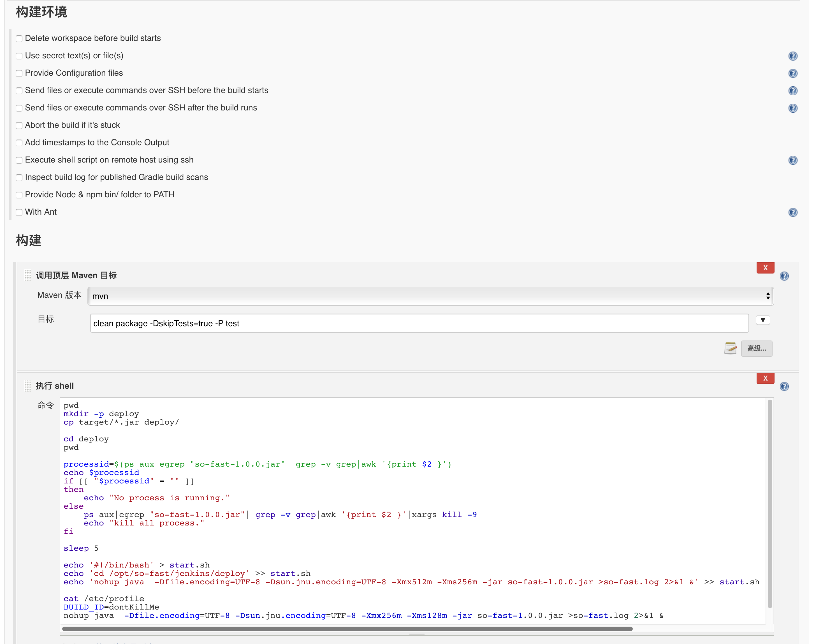This screenshot has height=644, width=816.
Task: Open help for the Maven build step
Action: click(x=784, y=276)
